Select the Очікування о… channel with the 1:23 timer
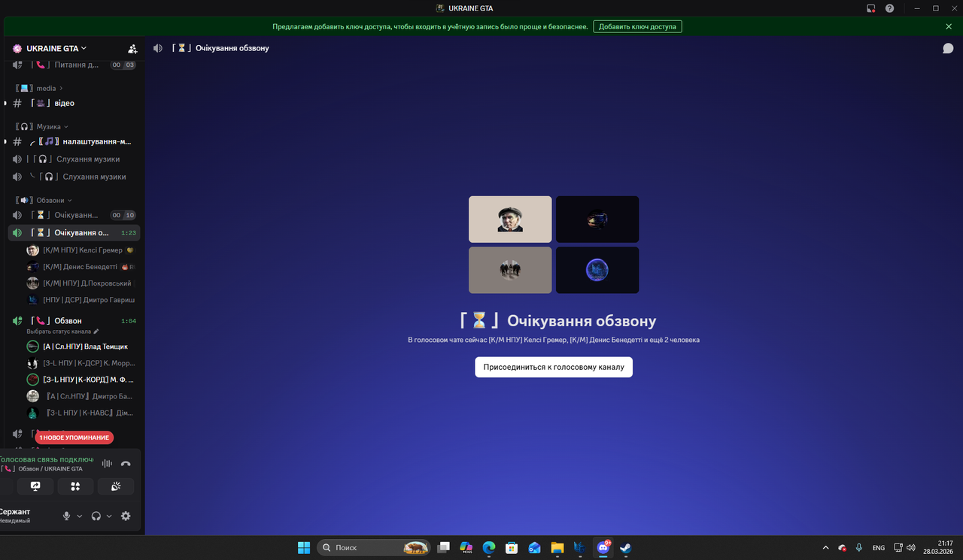Image resolution: width=963 pixels, height=560 pixels. [x=74, y=233]
